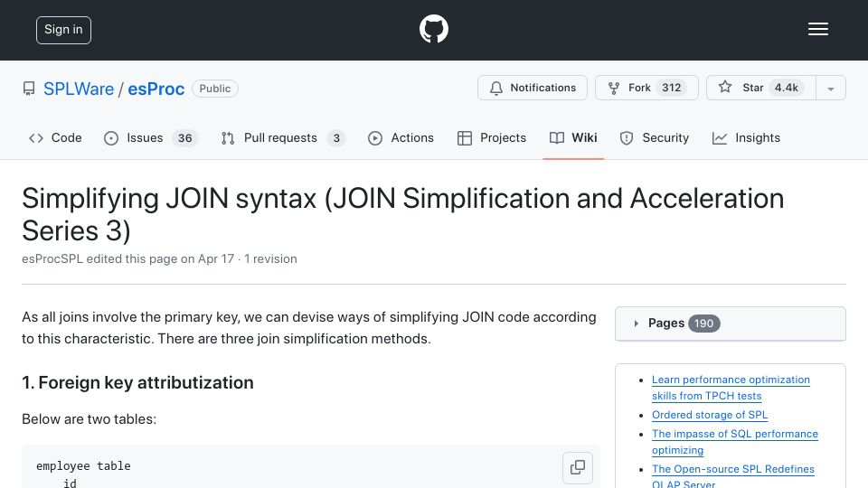
Task: Open the Projects tab
Action: point(492,137)
